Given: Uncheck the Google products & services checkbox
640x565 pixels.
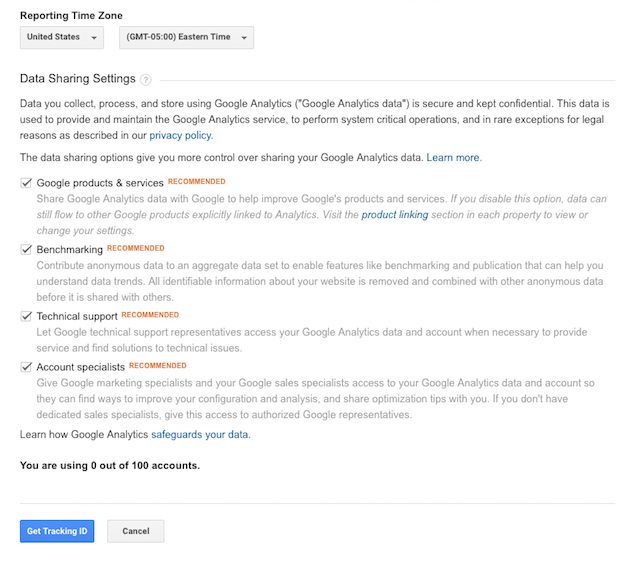Looking at the screenshot, I should pos(26,183).
